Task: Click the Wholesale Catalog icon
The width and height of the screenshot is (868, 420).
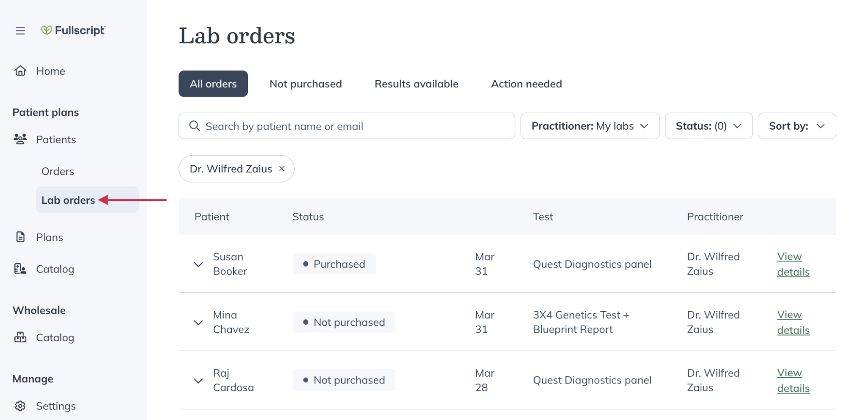Action: tap(20, 337)
